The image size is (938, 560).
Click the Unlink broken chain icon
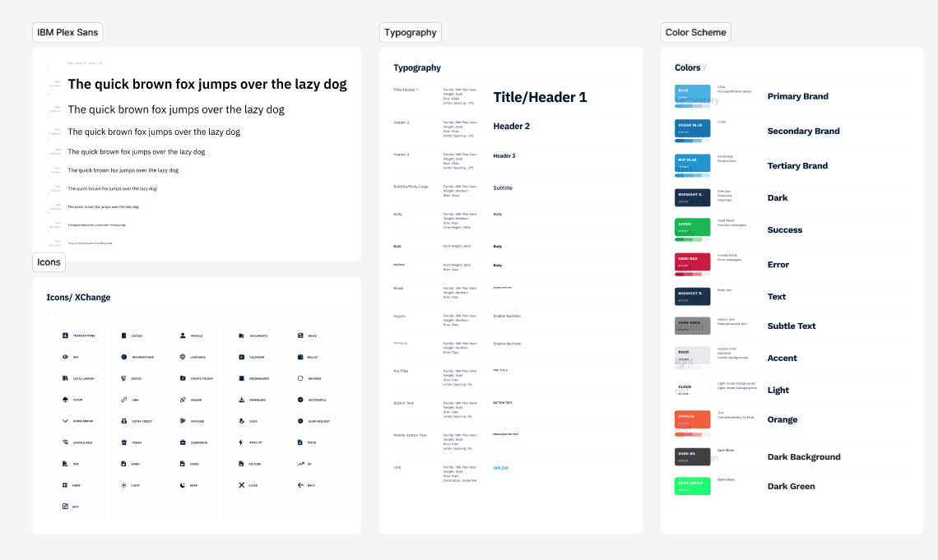tap(183, 399)
